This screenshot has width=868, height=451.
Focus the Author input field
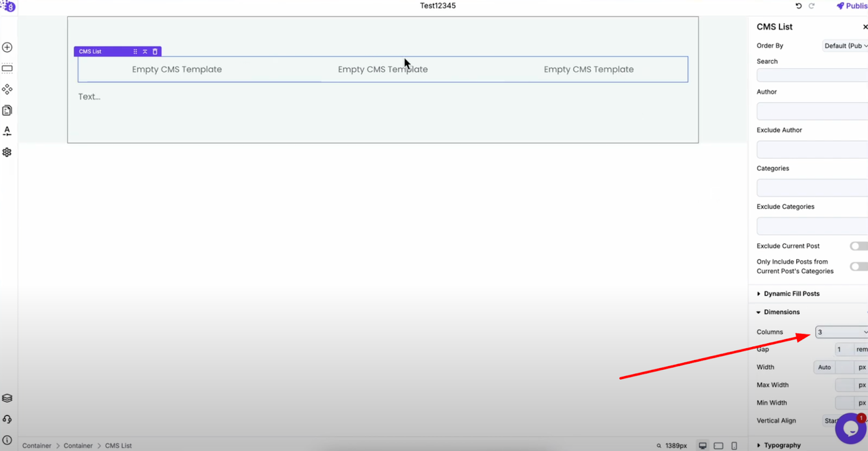pos(812,111)
